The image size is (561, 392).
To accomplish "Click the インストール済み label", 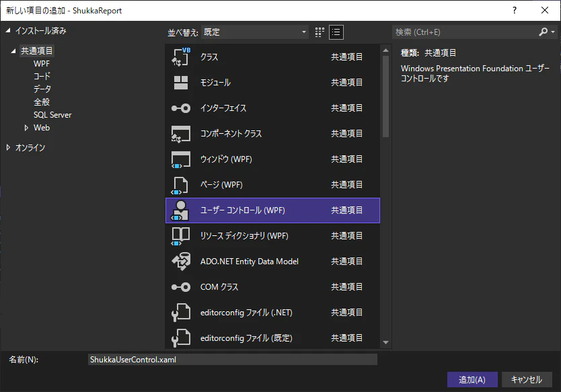I will point(41,31).
